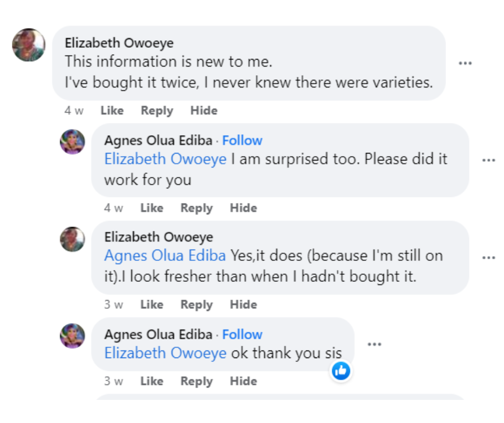Follow Agnes from "ok thank you sis" reply
This screenshot has height=423, width=504.
[242, 334]
